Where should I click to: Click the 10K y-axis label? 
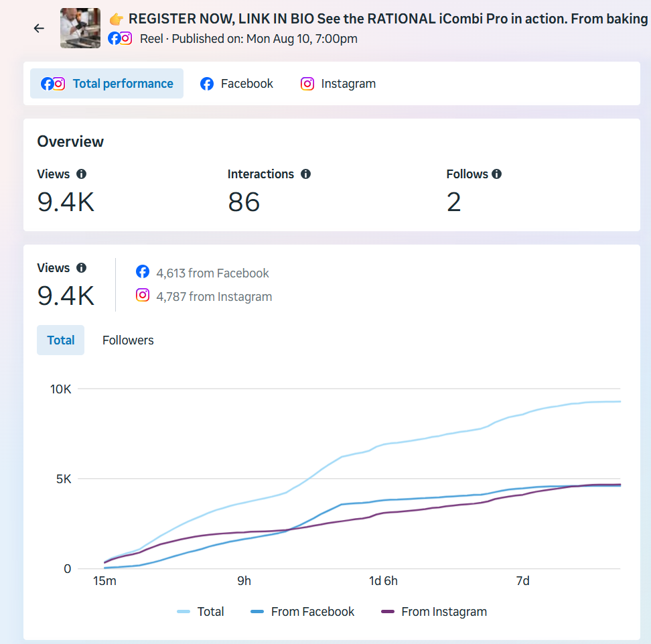tap(61, 389)
